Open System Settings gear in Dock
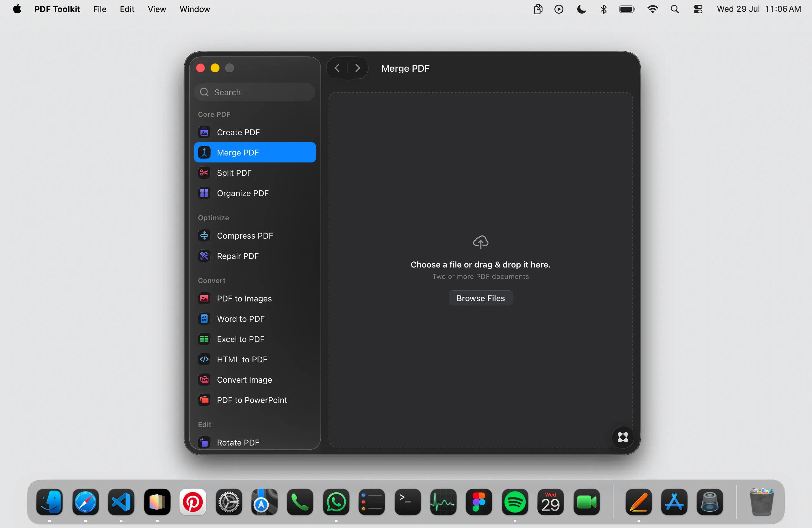812x528 pixels. coord(229,502)
